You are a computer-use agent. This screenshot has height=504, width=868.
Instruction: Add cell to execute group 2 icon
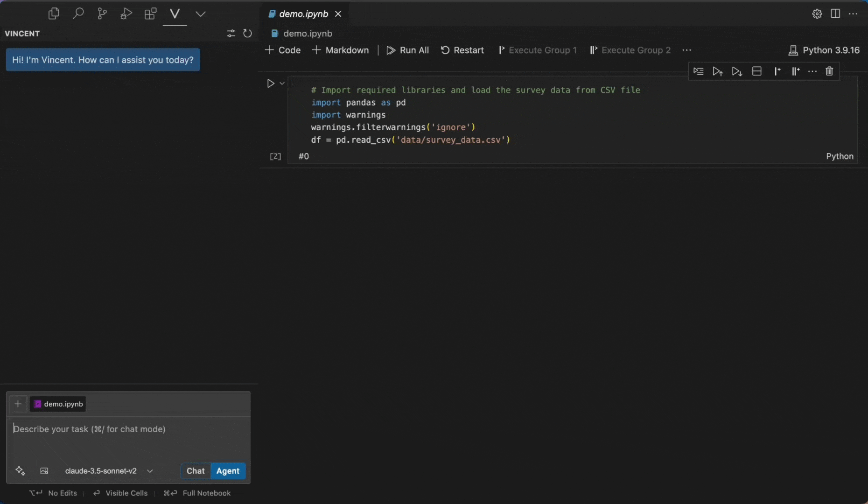(795, 71)
